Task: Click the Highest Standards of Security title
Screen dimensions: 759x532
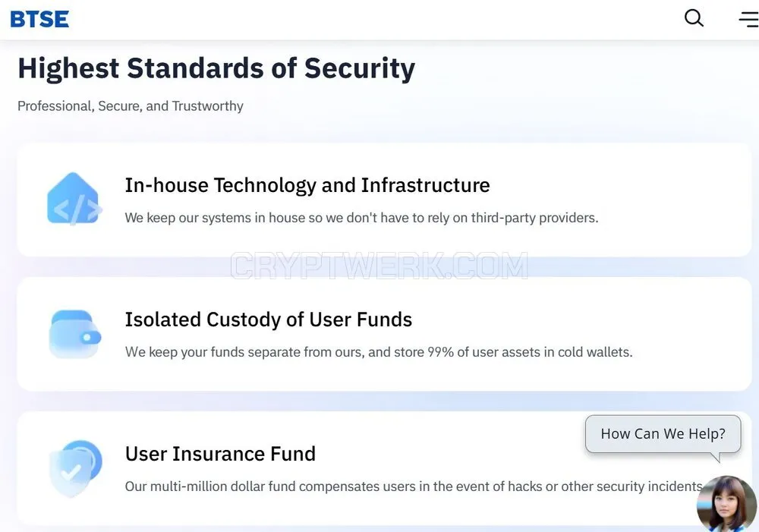Action: pyautogui.click(x=216, y=68)
